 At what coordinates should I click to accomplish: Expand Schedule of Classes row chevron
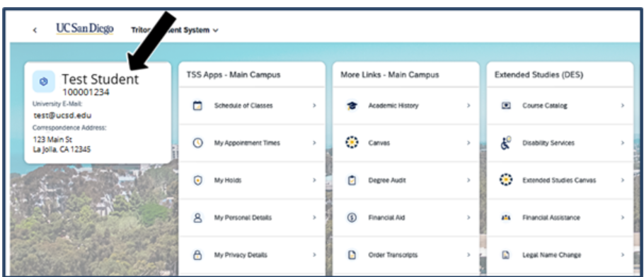pyautogui.click(x=314, y=106)
